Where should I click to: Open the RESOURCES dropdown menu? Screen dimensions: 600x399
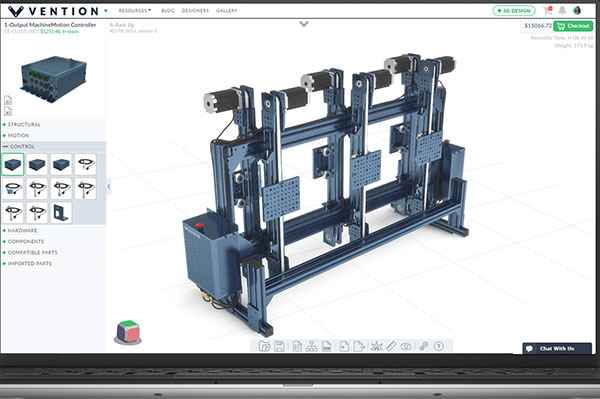(135, 10)
